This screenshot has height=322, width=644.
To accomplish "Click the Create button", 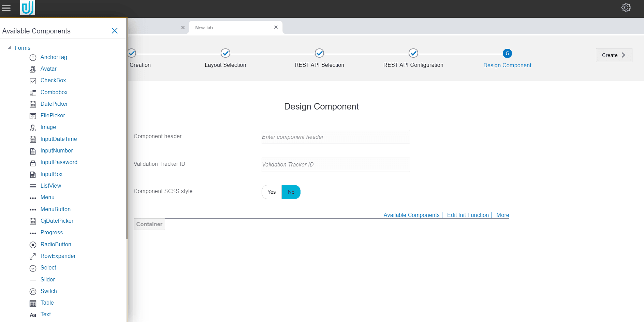I will tap(613, 55).
